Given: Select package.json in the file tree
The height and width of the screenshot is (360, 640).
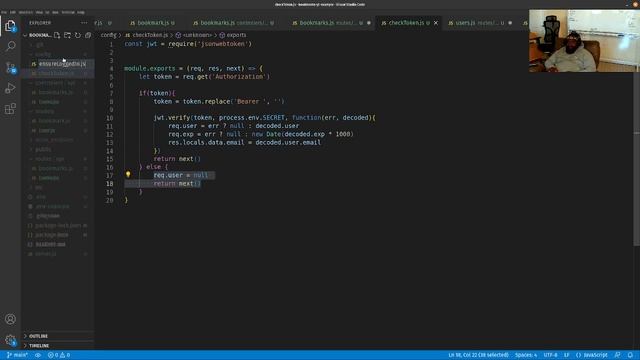Looking at the screenshot, I should (x=58, y=235).
